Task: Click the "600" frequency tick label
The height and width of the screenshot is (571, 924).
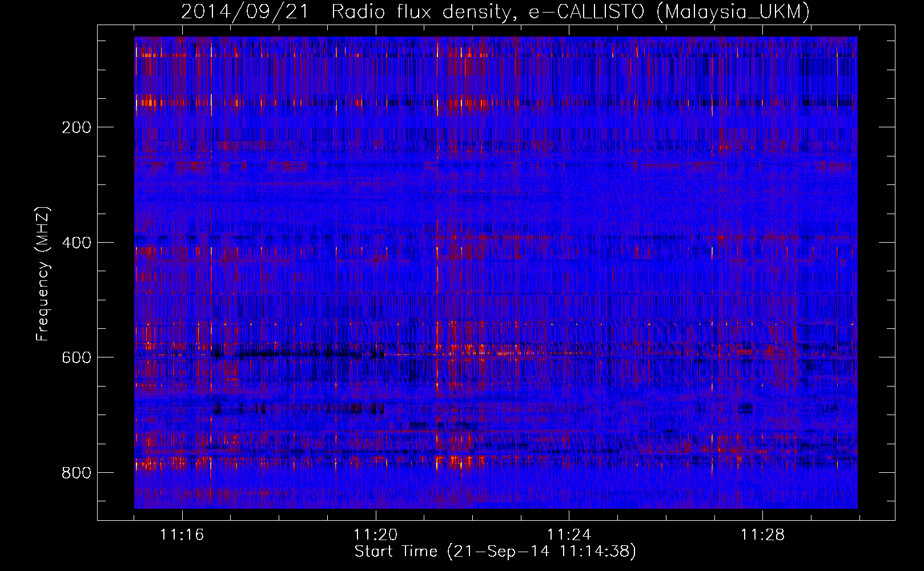Action: 76,357
